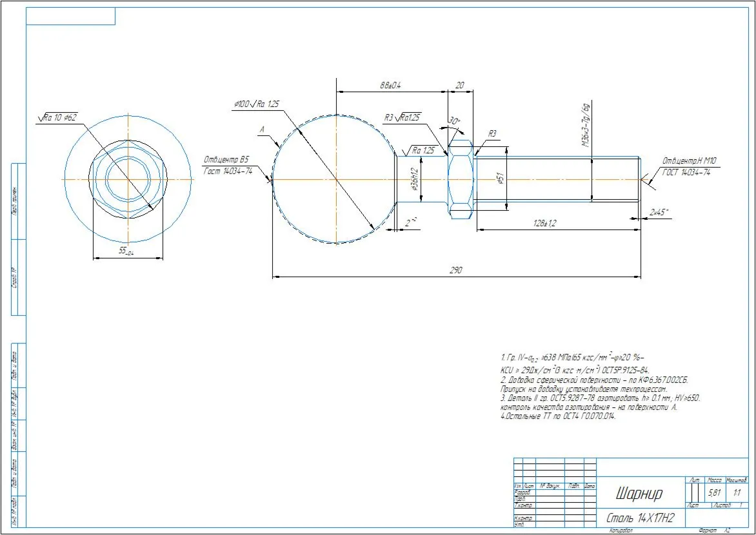Click technical note 4 Остальные ТТ text
Image resolution: width=756 pixels, height=535 pixels.
[559, 417]
